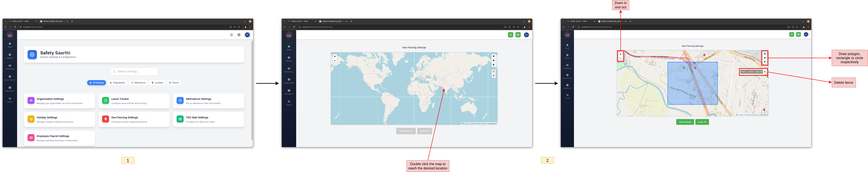Click the delete trash icon on the world map
This screenshot has width=868, height=172.
[493, 76]
